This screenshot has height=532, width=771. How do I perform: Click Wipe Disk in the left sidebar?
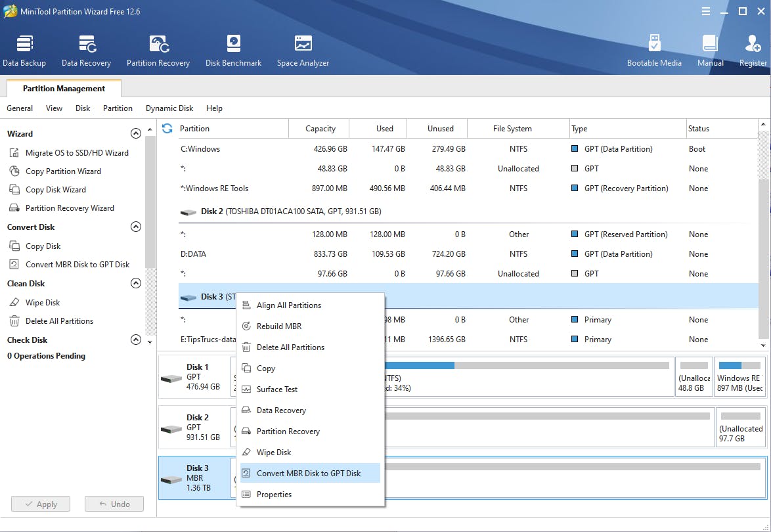click(43, 303)
